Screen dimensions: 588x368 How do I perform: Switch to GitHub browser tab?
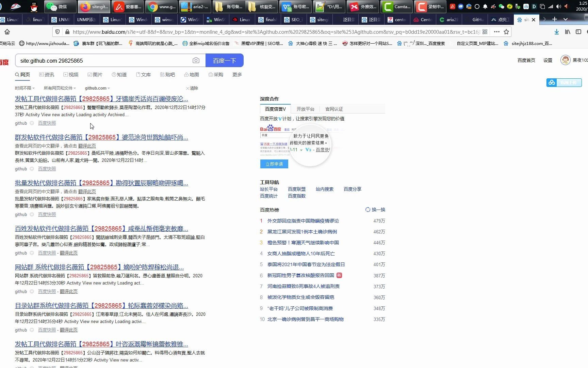point(475,20)
